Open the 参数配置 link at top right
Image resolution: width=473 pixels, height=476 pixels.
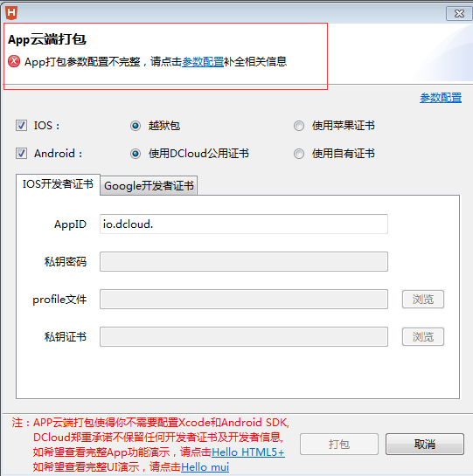pyautogui.click(x=441, y=98)
